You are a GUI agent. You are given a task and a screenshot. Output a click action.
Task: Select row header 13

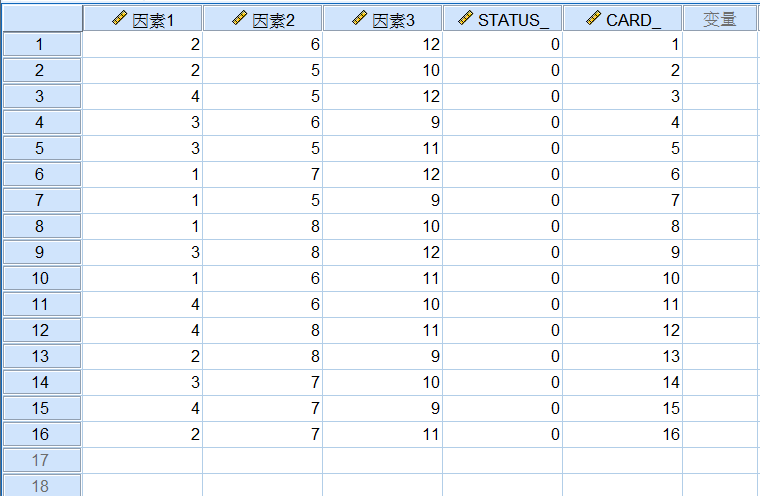42,356
